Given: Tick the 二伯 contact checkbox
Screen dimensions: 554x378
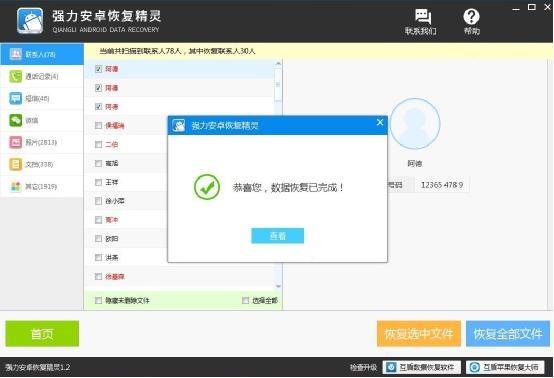Looking at the screenshot, I should click(99, 144).
